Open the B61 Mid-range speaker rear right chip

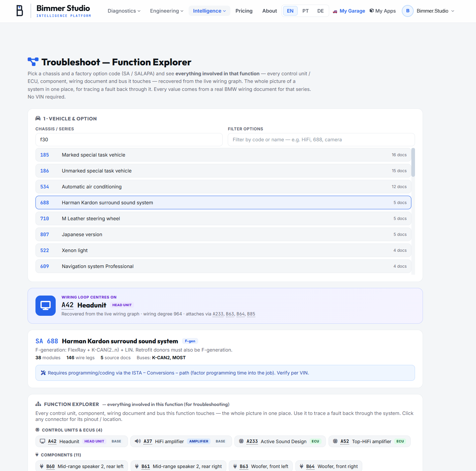click(178, 466)
